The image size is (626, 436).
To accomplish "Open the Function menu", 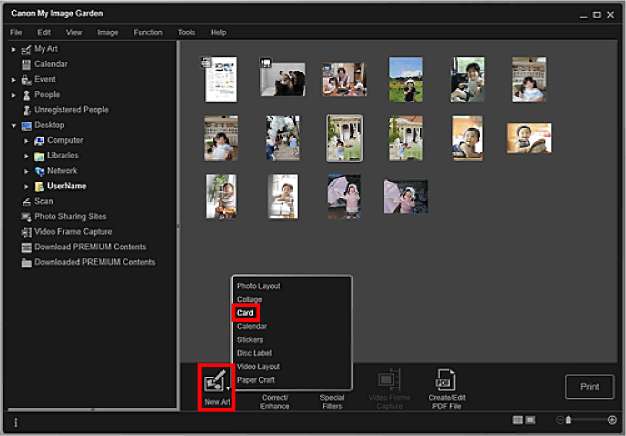I will [147, 32].
